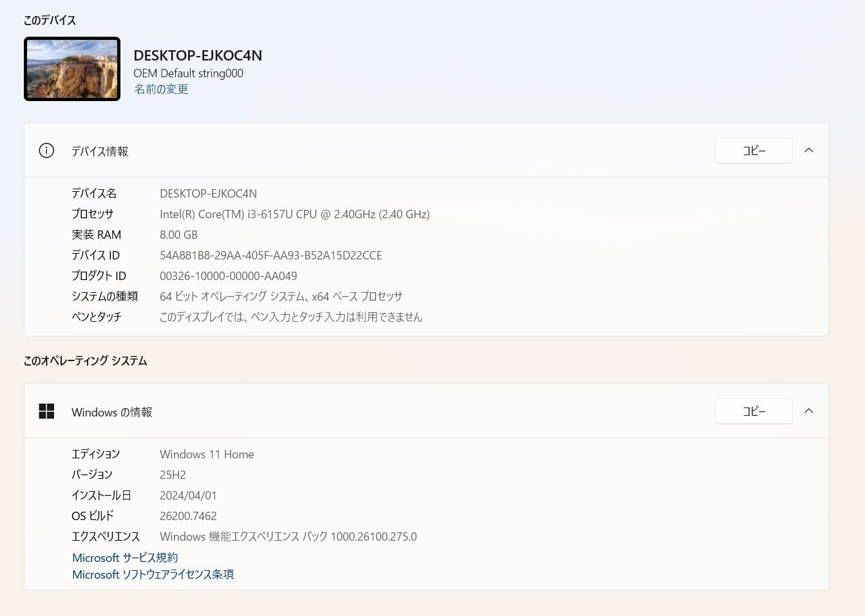Viewport: 865px width, 616px height.
Task: Open Microsoft ソフトウェアライセンス条項 link
Action: pos(153,575)
